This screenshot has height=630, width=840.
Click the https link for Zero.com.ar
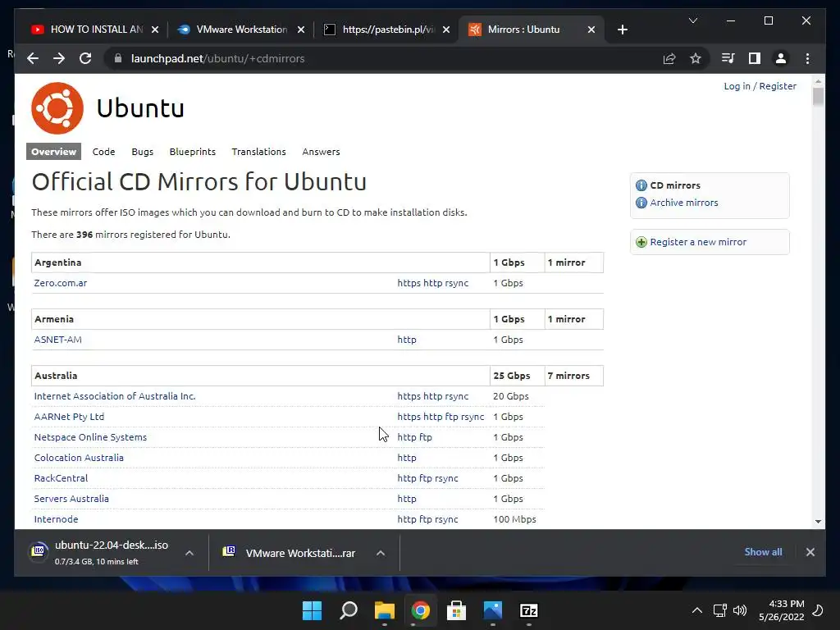coord(409,283)
